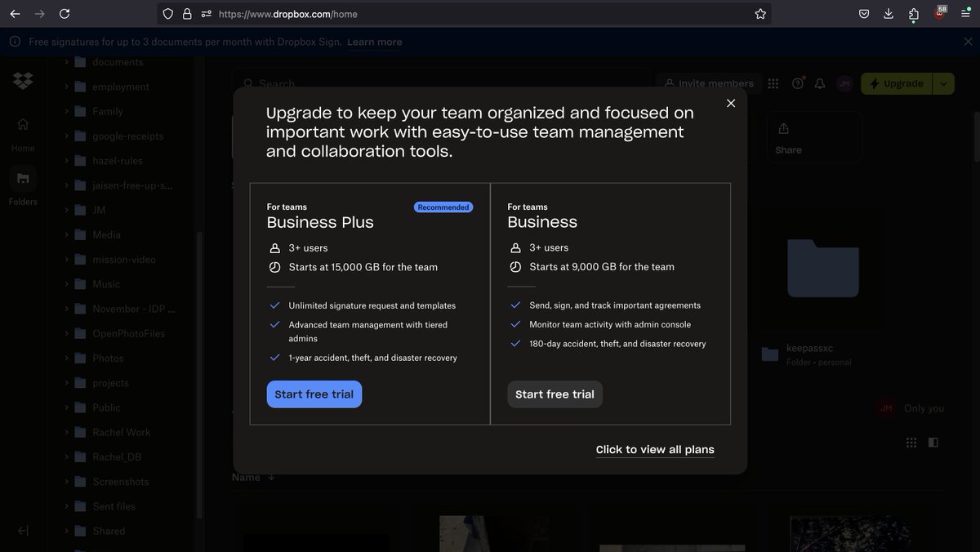The image size is (980, 552).
Task: Click the address bar URL
Action: 288,14
